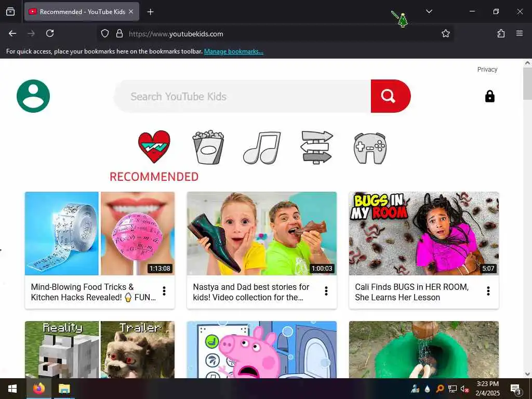Go back to the previous page

pyautogui.click(x=12, y=33)
